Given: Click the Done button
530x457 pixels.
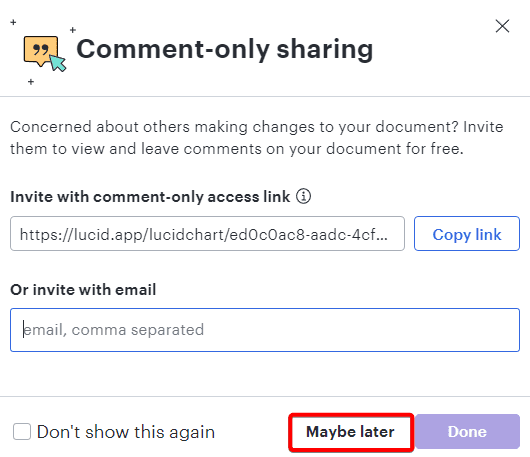Looking at the screenshot, I should [x=467, y=432].
